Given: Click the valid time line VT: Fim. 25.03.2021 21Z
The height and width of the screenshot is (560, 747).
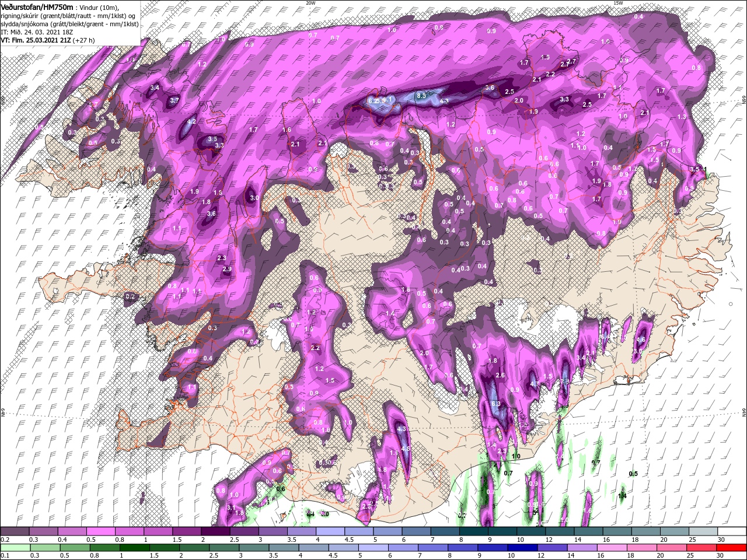Looking at the screenshot, I should (36, 40).
